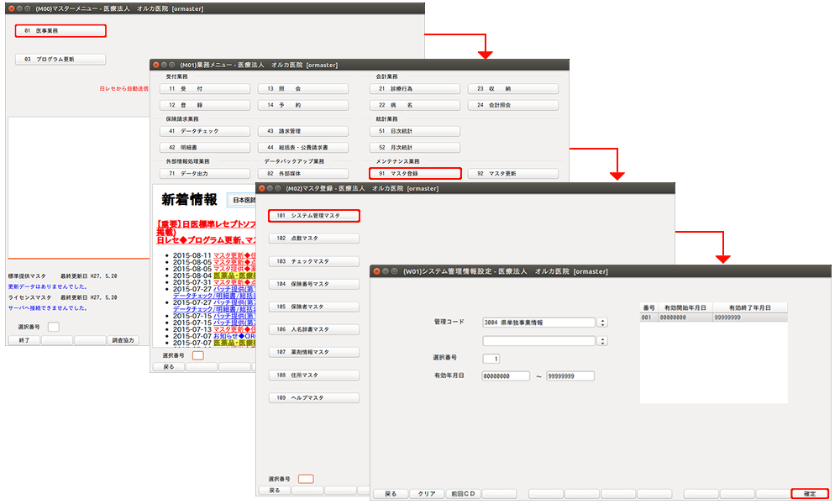The image size is (840, 504).
Task: Select 101 システム管理マスタ
Action: click(x=314, y=216)
